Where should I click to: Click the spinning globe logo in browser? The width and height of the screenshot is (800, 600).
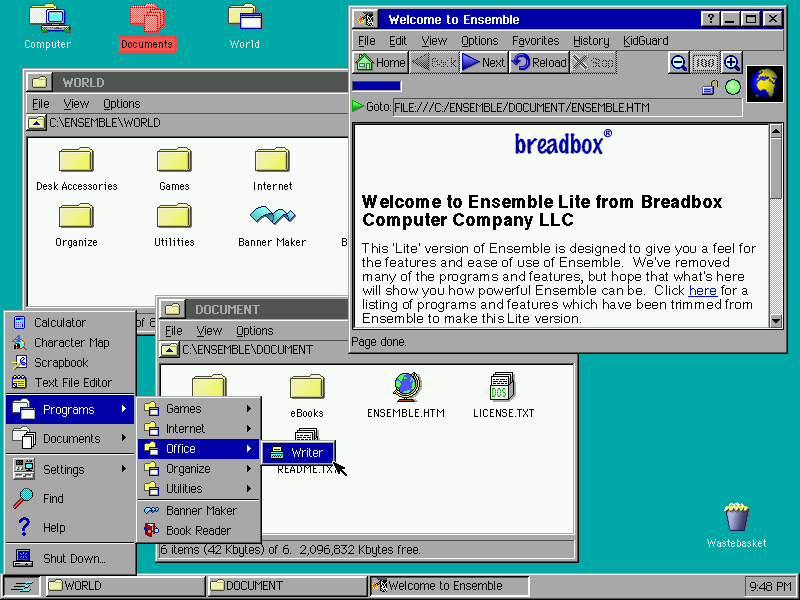[765, 84]
